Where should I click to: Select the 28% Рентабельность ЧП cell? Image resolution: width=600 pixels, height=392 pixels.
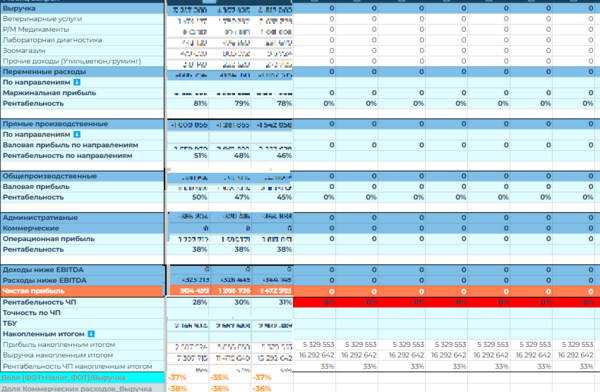click(188, 302)
